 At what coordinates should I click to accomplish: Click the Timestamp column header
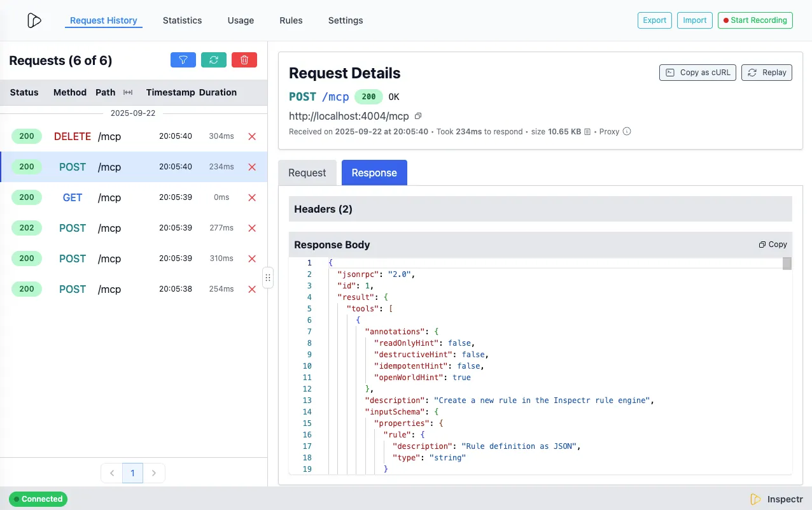click(171, 92)
